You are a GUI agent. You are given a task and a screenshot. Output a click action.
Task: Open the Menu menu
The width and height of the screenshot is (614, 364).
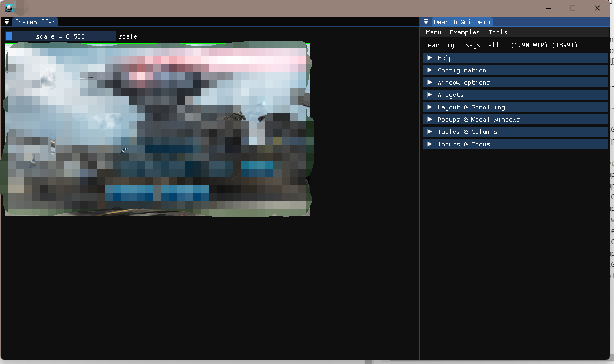[433, 32]
